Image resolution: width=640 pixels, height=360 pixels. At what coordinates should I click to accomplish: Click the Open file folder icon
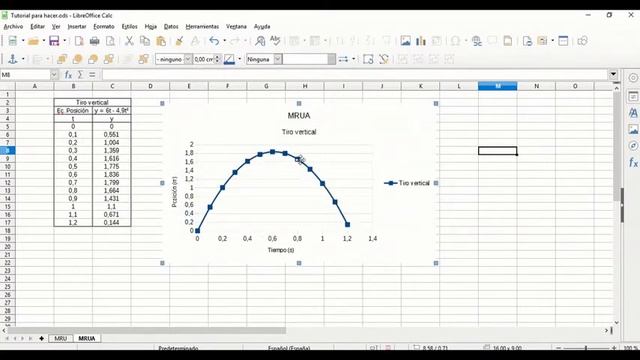tap(33, 41)
